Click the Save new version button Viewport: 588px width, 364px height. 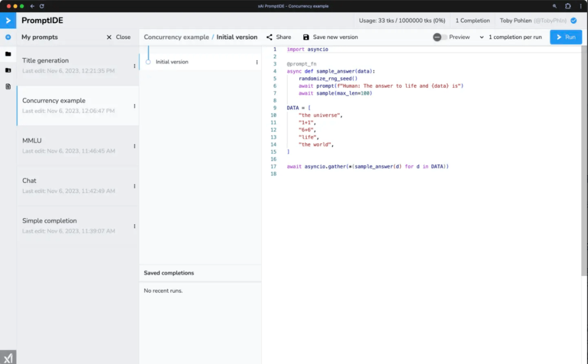click(x=330, y=37)
